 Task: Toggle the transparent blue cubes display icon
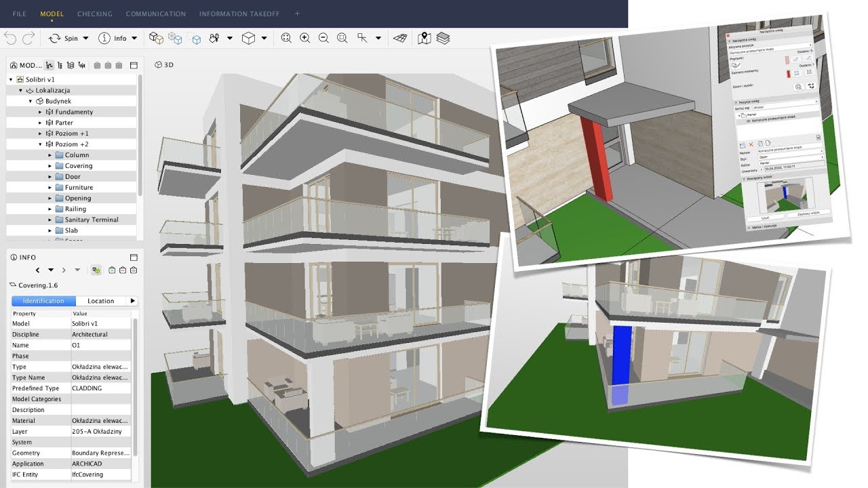coord(175,39)
